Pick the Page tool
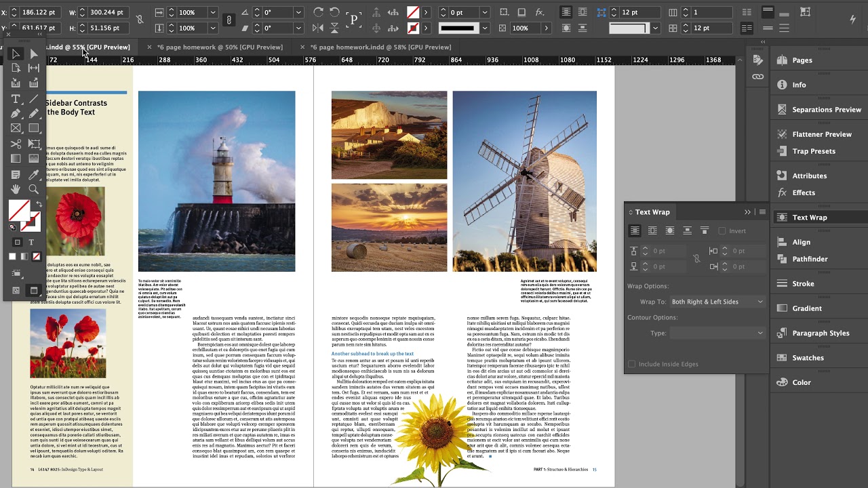 pos(16,68)
